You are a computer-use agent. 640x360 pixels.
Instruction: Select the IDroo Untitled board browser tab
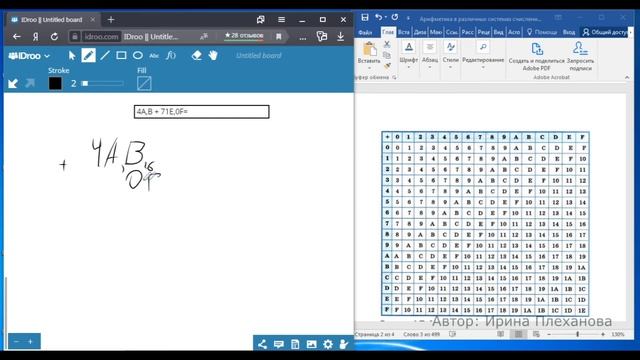pyautogui.click(x=53, y=20)
